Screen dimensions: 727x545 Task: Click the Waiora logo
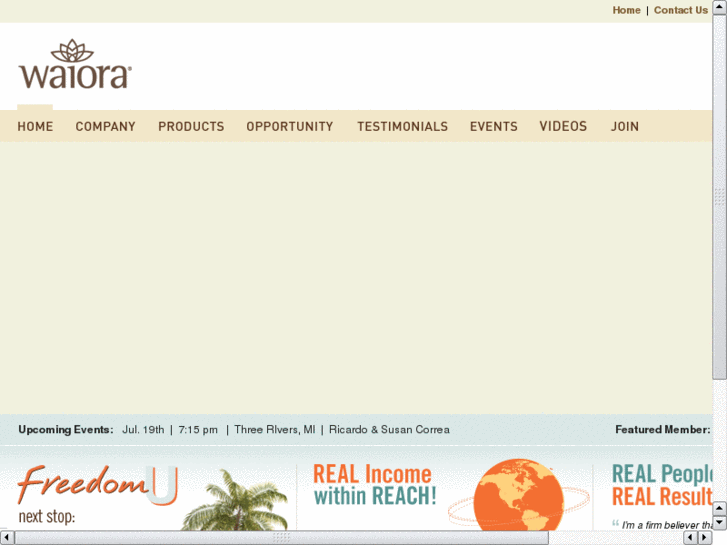[x=75, y=64]
